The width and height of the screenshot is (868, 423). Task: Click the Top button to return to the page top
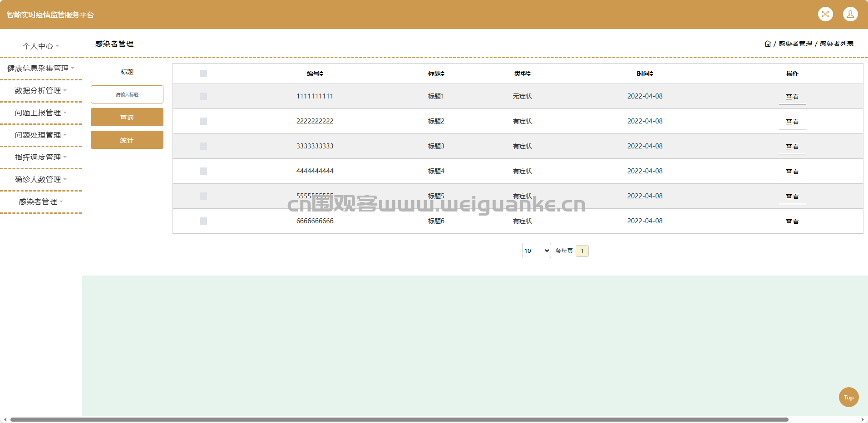(848, 397)
